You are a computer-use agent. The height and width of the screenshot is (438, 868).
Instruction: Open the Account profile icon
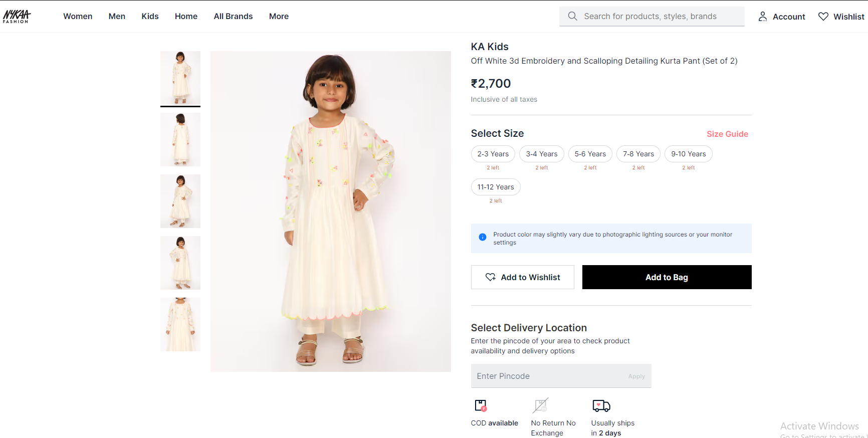coord(762,17)
